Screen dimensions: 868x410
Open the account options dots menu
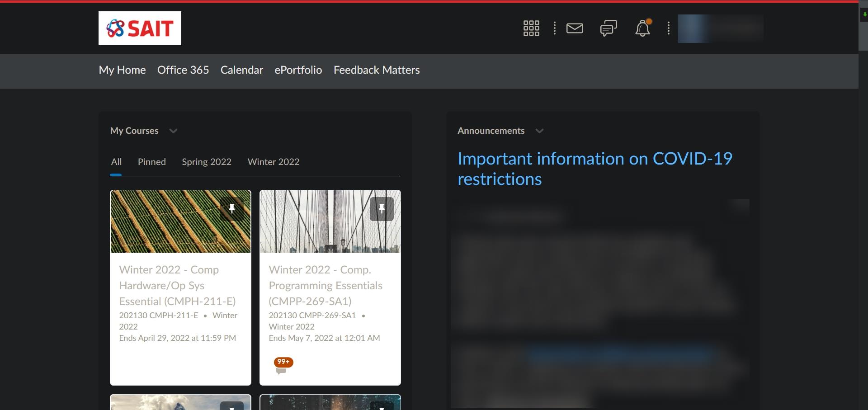[668, 28]
